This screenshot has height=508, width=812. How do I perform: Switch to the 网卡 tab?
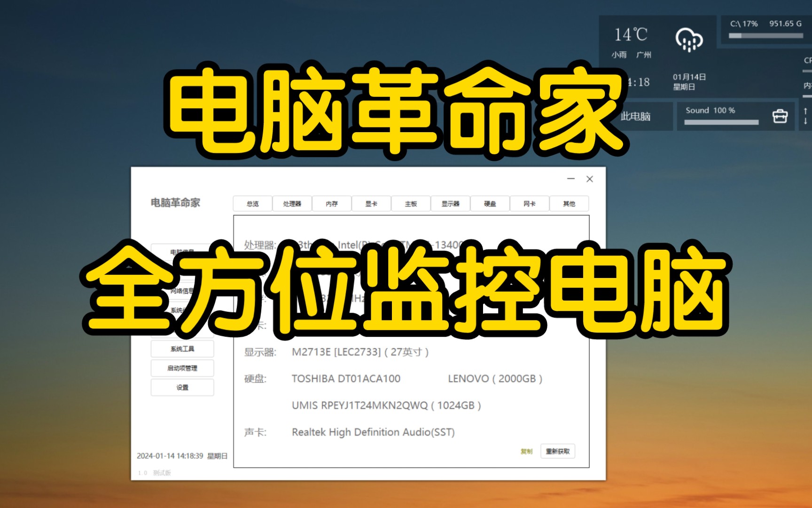pos(530,204)
